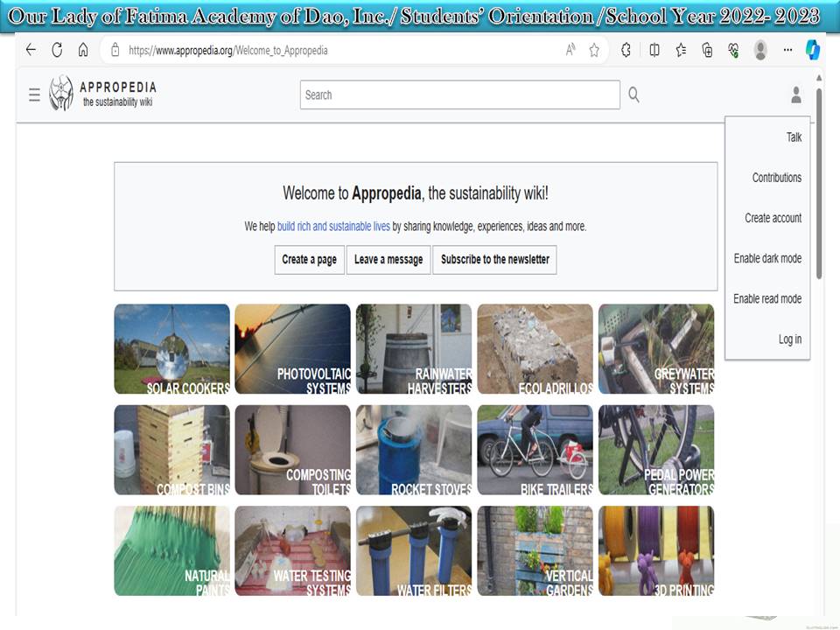Click the Create a page button
Image resolution: width=840 pixels, height=630 pixels.
[309, 259]
